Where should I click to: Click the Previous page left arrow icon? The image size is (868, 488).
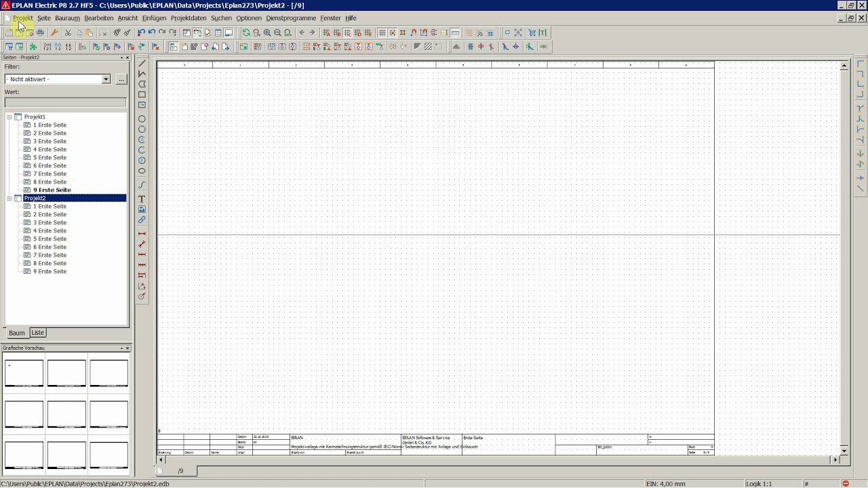pyautogui.click(x=302, y=33)
